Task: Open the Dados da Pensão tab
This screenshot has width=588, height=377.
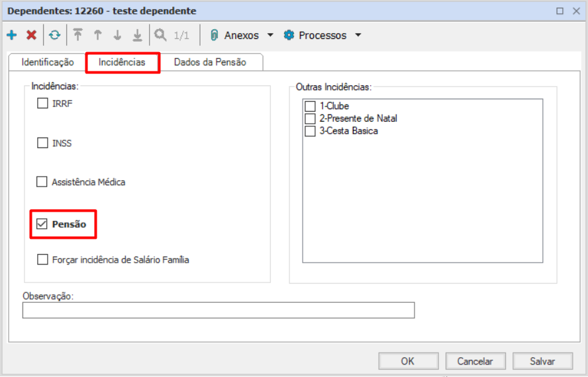Action: click(210, 62)
